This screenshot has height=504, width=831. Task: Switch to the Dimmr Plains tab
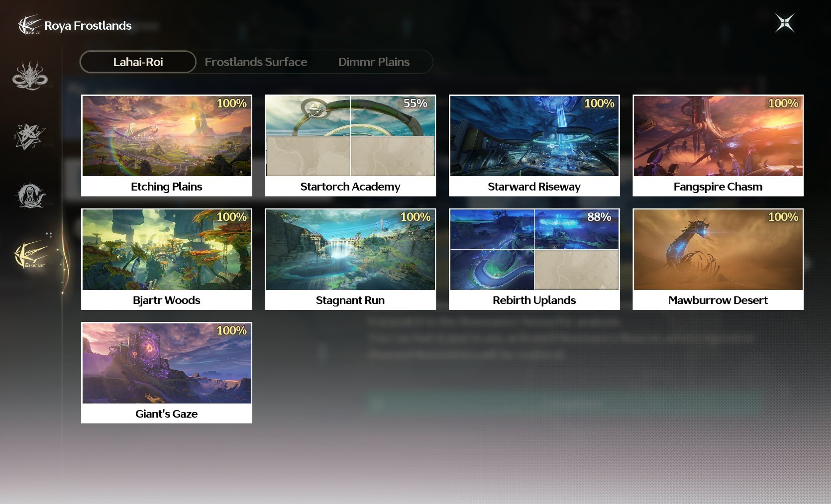[374, 62]
